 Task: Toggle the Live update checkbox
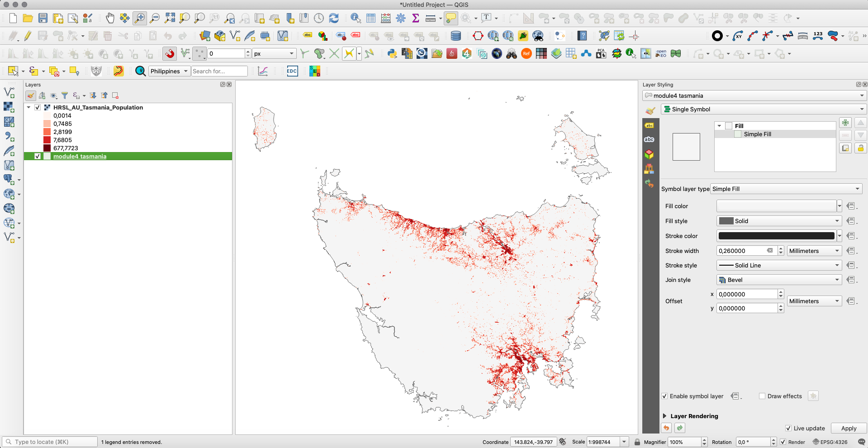coord(788,428)
